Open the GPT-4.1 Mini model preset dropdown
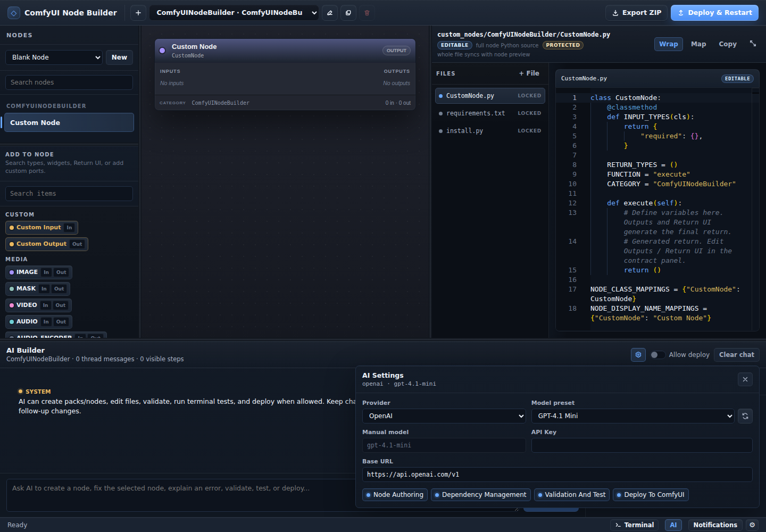 pyautogui.click(x=633, y=416)
